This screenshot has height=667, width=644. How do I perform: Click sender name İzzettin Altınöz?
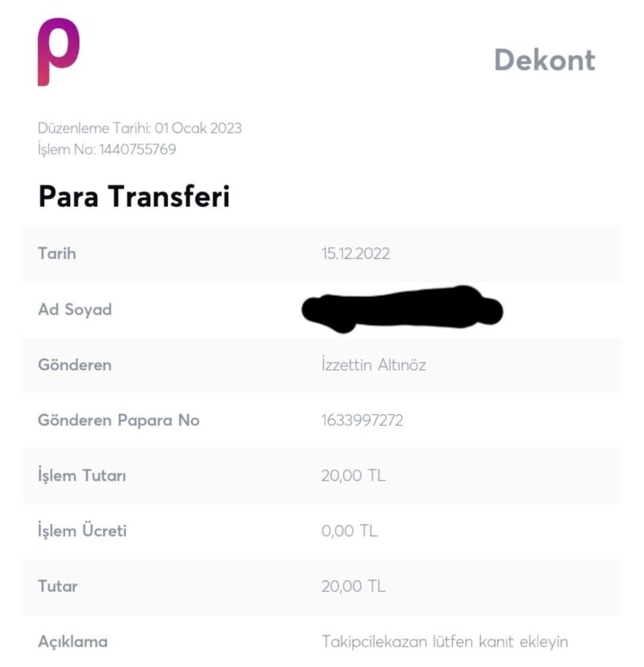(373, 365)
